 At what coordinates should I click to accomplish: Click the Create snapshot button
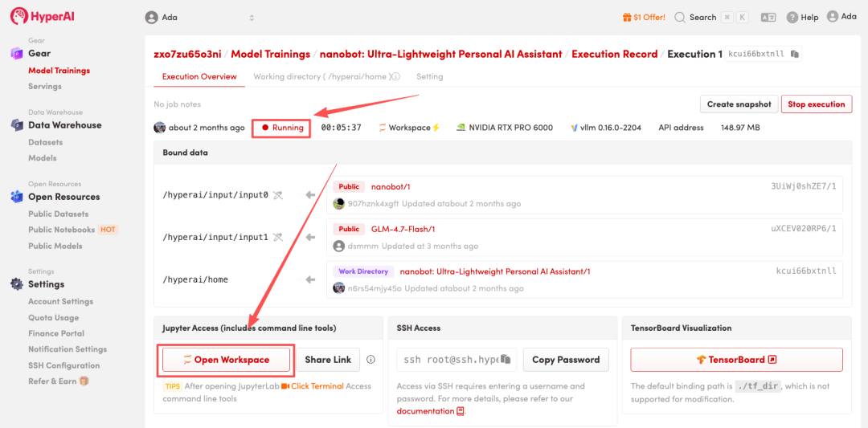739,104
